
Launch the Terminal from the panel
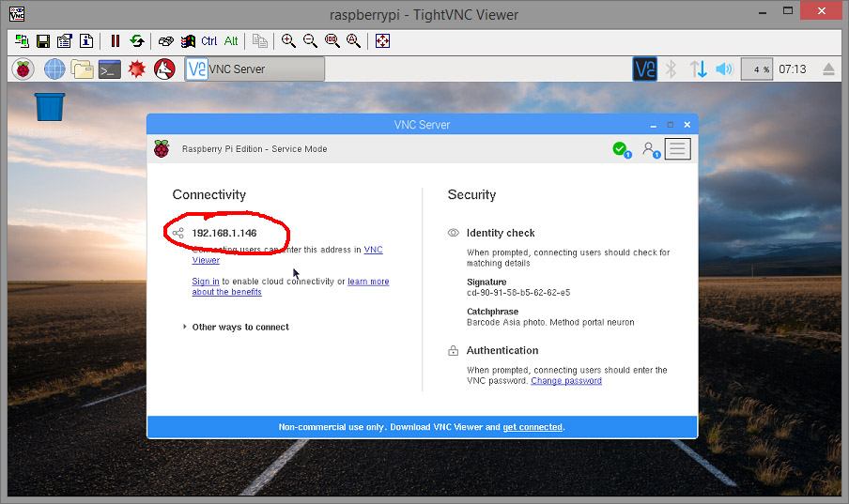pos(109,69)
